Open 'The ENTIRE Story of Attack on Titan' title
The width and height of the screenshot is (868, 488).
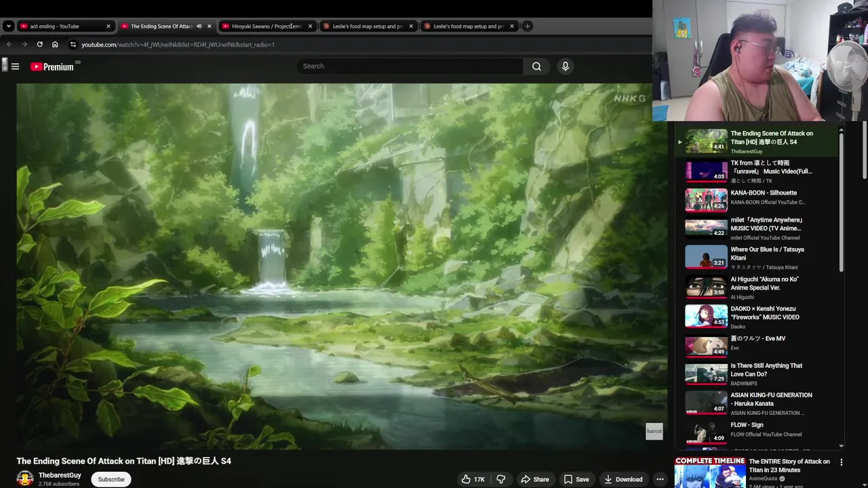tap(789, 466)
